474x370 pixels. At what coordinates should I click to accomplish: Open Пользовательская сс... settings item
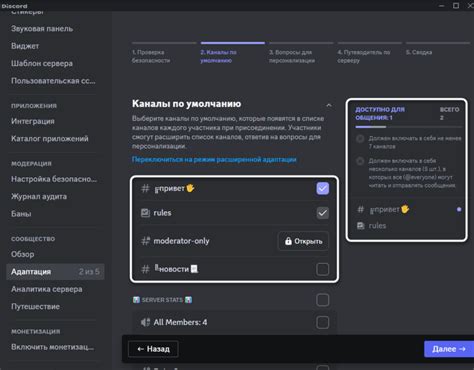(x=55, y=81)
